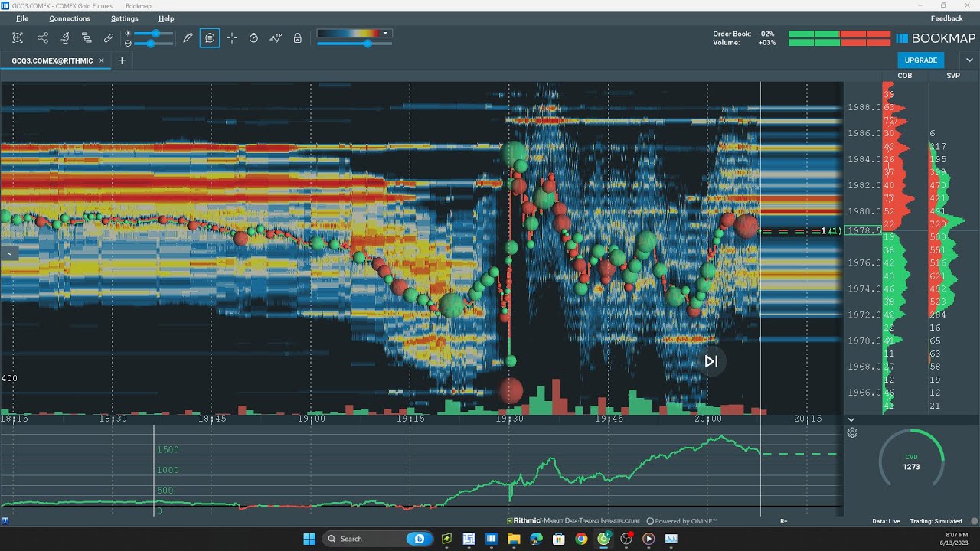
Task: Open CVD indicator settings gear
Action: pos(852,433)
